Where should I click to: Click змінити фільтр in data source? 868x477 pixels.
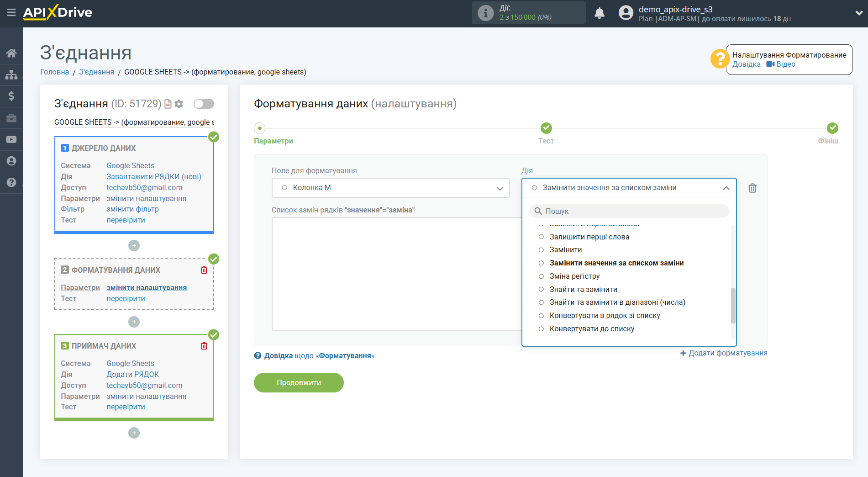point(132,209)
